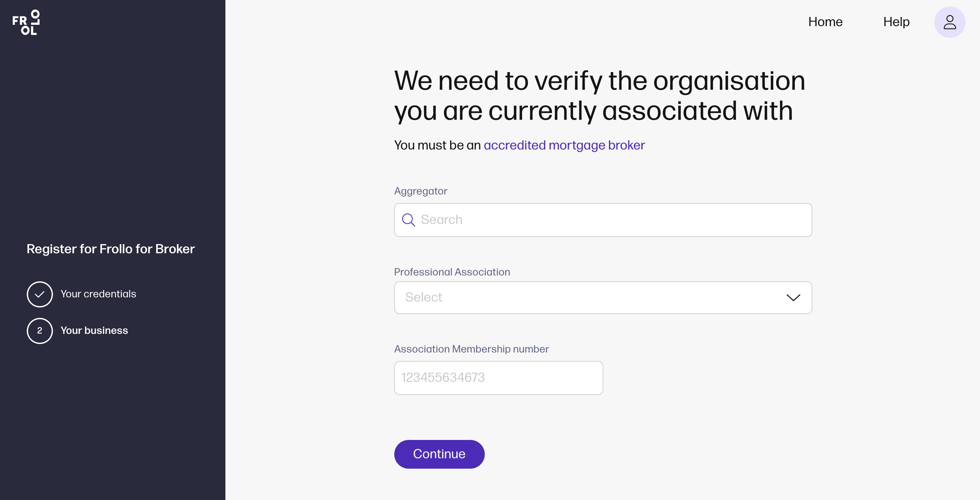Go to Home in top navigation
This screenshot has height=500, width=980.
coord(825,22)
